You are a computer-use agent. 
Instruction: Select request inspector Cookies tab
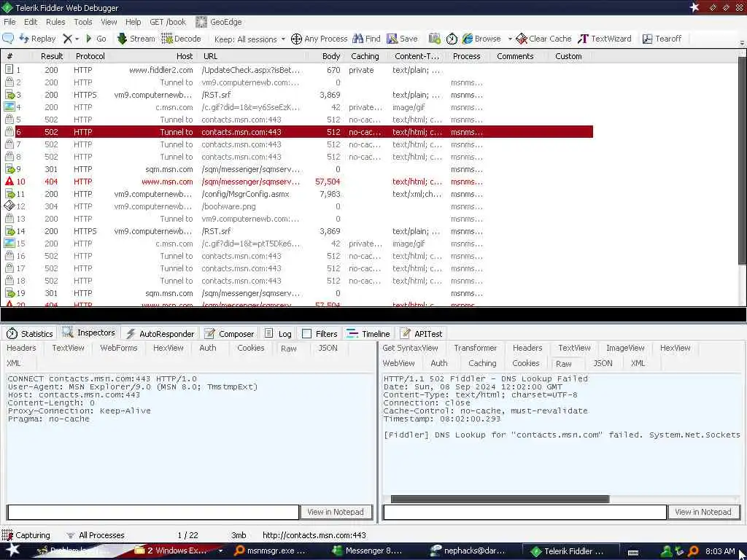[251, 348]
